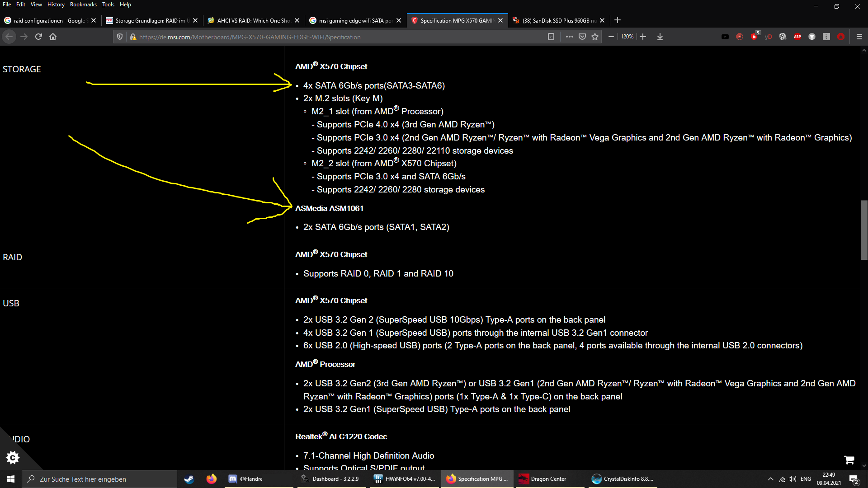This screenshot has width=868, height=488.
Task: Bookmark this page with star icon
Action: tap(595, 37)
